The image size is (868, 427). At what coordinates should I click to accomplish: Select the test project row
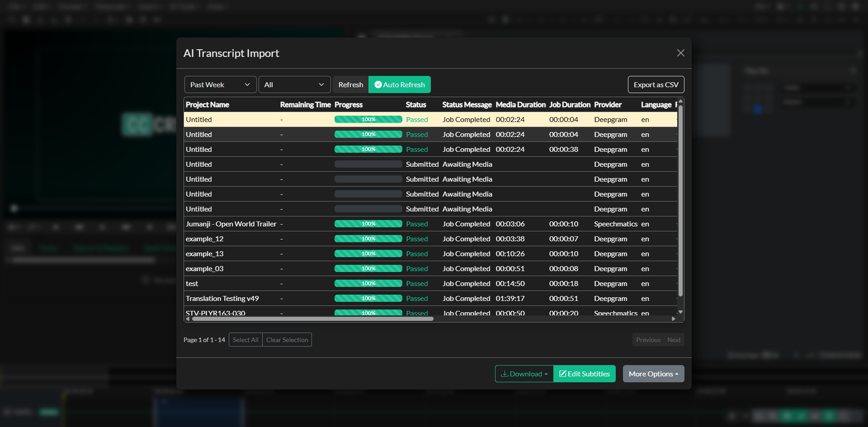tap(430, 283)
